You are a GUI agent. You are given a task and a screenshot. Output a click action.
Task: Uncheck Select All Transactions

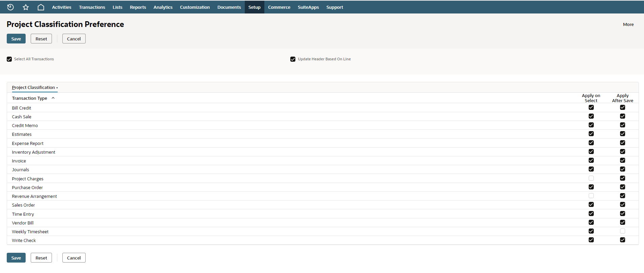(x=9, y=59)
